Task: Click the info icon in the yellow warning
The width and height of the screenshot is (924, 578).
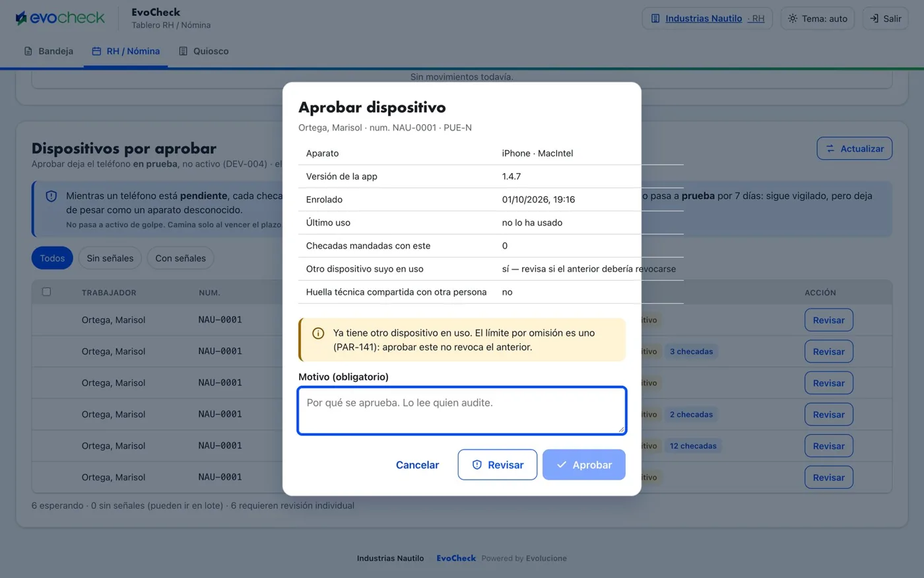Action: 318,334
